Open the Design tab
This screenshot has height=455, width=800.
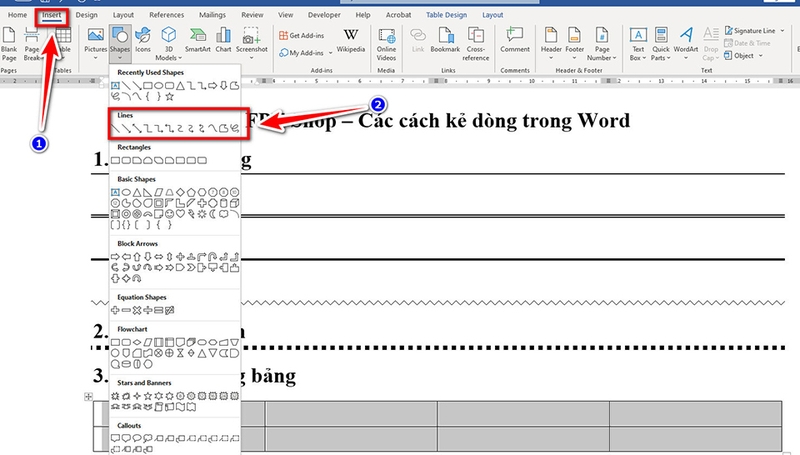coord(86,15)
